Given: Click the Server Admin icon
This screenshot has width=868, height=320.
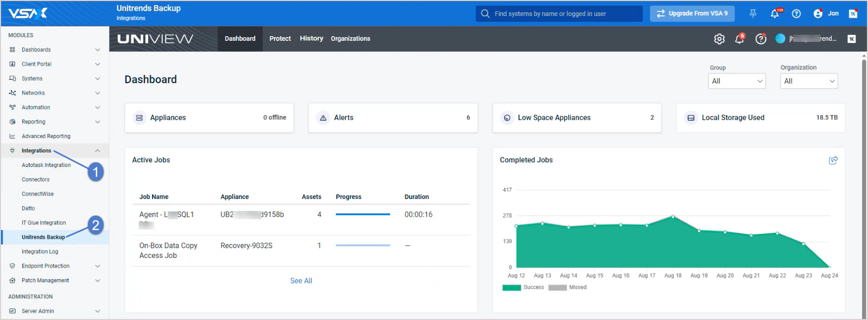Looking at the screenshot, I should click(12, 311).
